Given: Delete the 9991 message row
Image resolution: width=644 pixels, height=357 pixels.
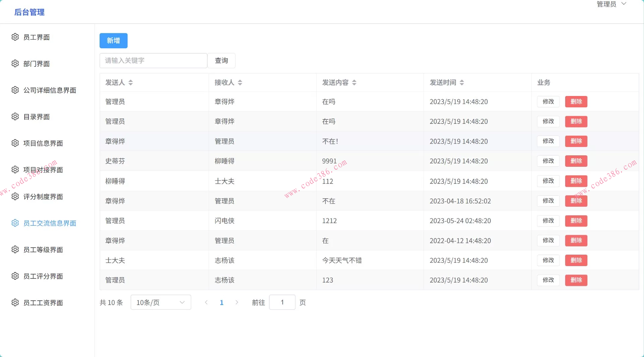Looking at the screenshot, I should [576, 161].
